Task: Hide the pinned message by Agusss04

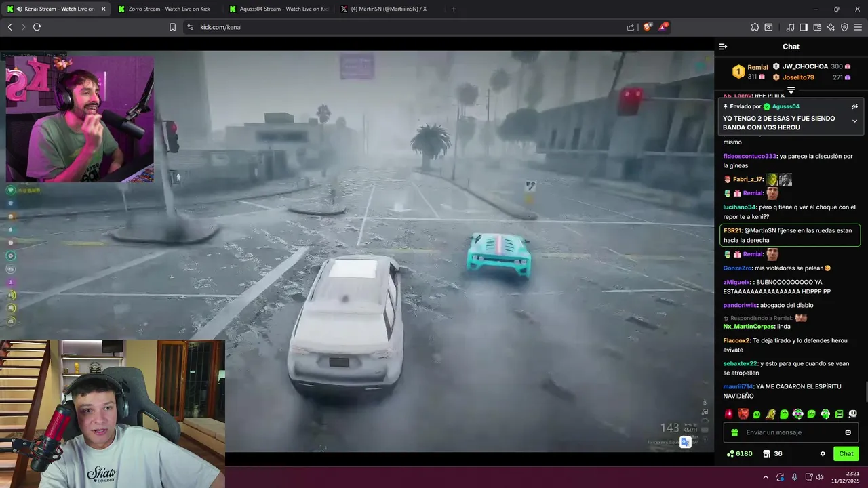Action: pyautogui.click(x=854, y=106)
